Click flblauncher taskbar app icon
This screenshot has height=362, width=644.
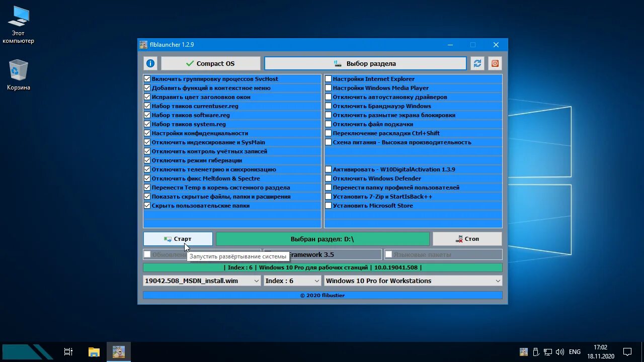119,352
